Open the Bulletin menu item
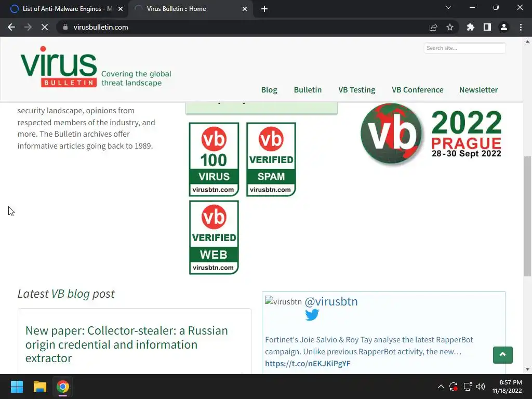Viewport: 532px width, 399px height. pos(308,90)
